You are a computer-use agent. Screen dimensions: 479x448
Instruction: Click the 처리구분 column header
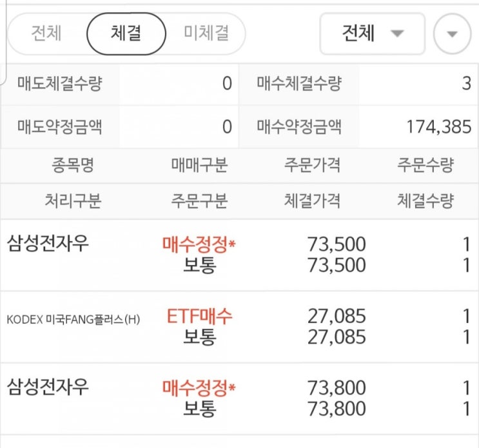coord(72,201)
